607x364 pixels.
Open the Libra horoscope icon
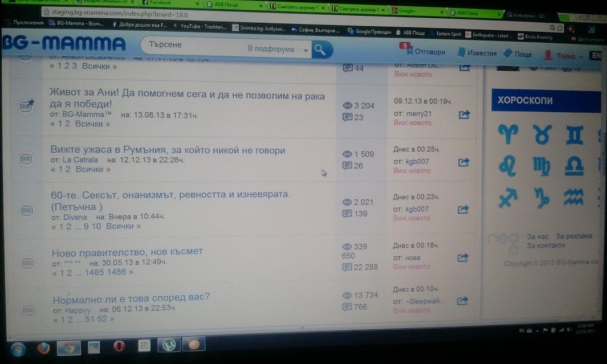click(574, 166)
